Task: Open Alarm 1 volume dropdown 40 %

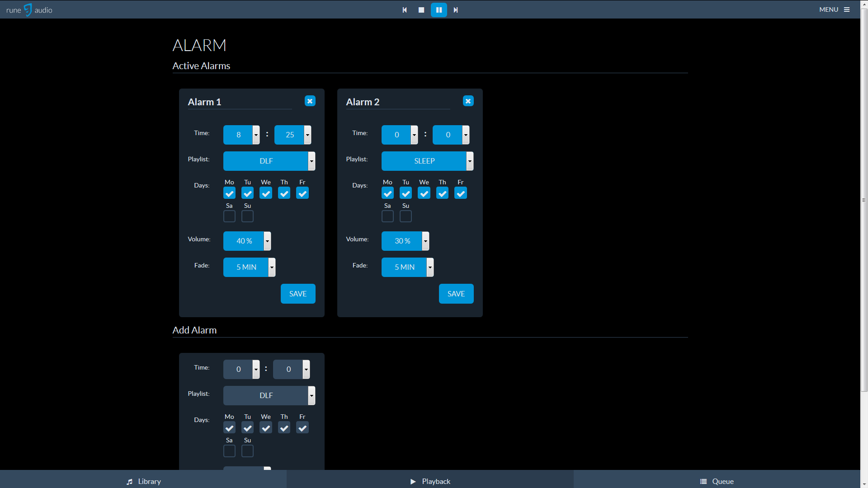Action: click(247, 241)
